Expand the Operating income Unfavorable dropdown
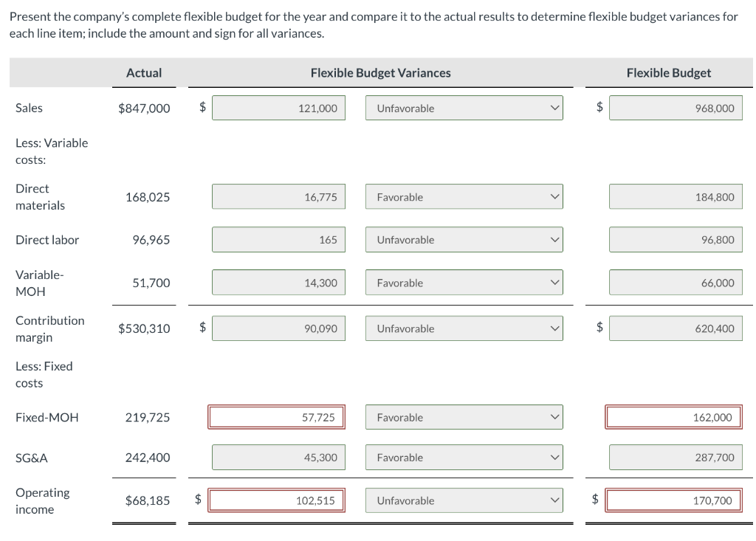 (464, 500)
